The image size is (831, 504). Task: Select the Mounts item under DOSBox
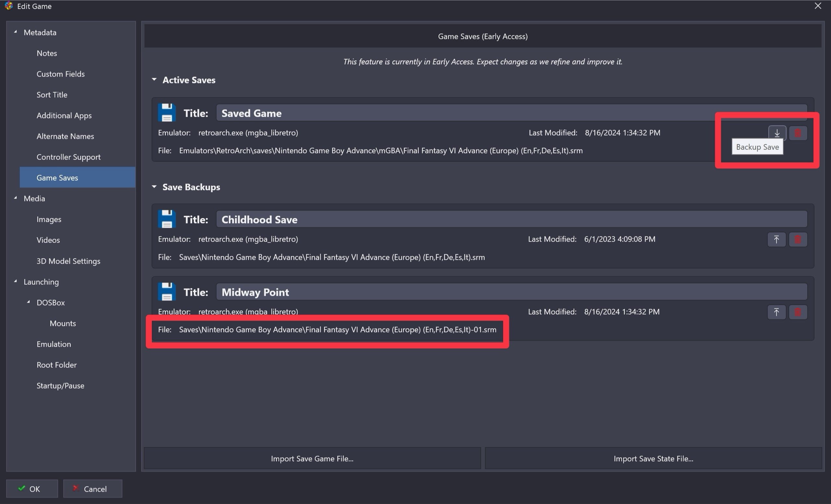pyautogui.click(x=63, y=323)
